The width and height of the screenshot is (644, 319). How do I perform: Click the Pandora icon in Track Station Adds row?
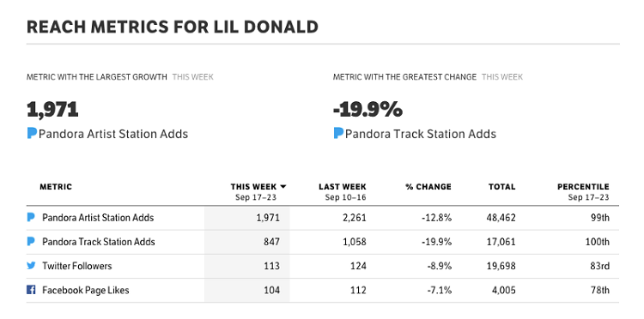coord(31,241)
